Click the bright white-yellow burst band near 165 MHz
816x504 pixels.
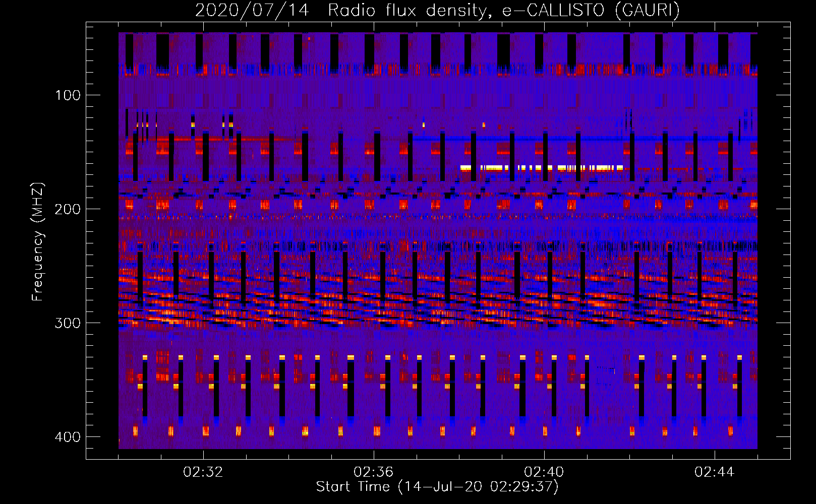[x=542, y=168]
